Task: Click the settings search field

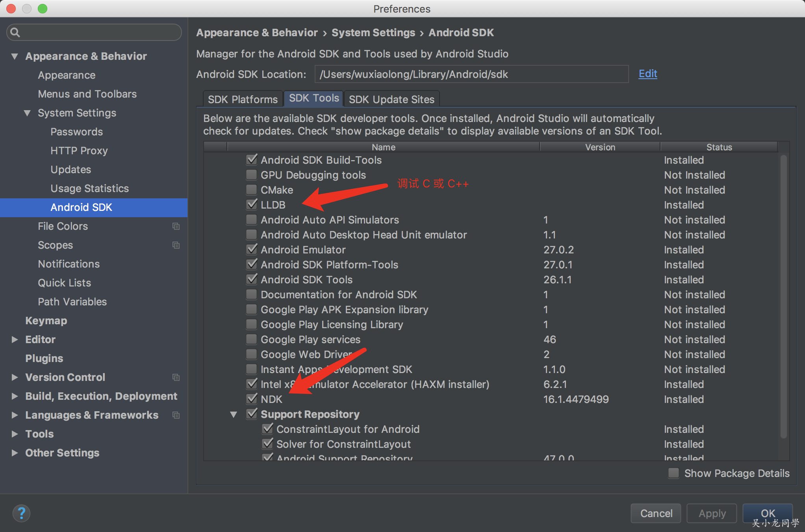Action: click(94, 32)
